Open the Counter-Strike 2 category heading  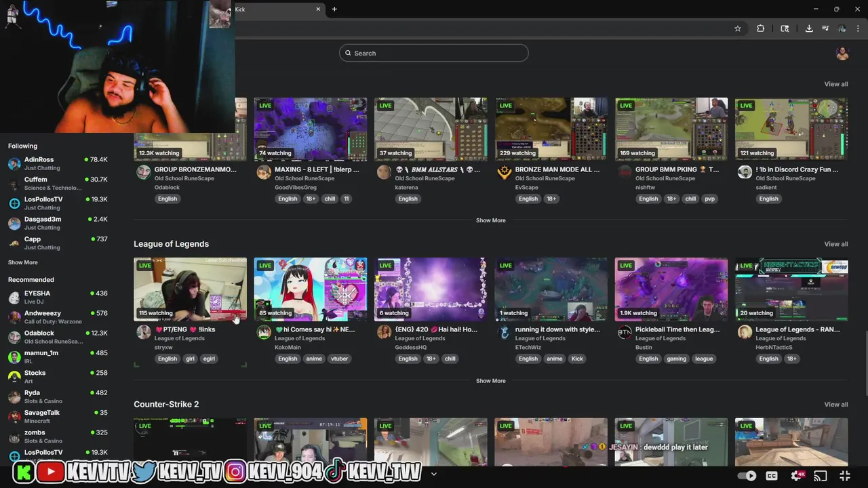(x=166, y=404)
